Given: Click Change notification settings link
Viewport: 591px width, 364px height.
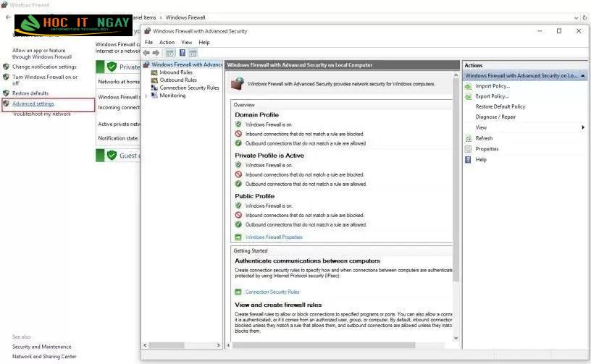Looking at the screenshot, I should 44,67.
